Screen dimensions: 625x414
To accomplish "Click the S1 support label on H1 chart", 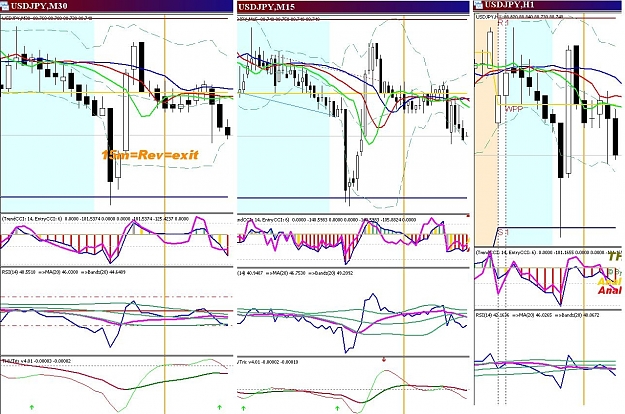I will point(503,232).
